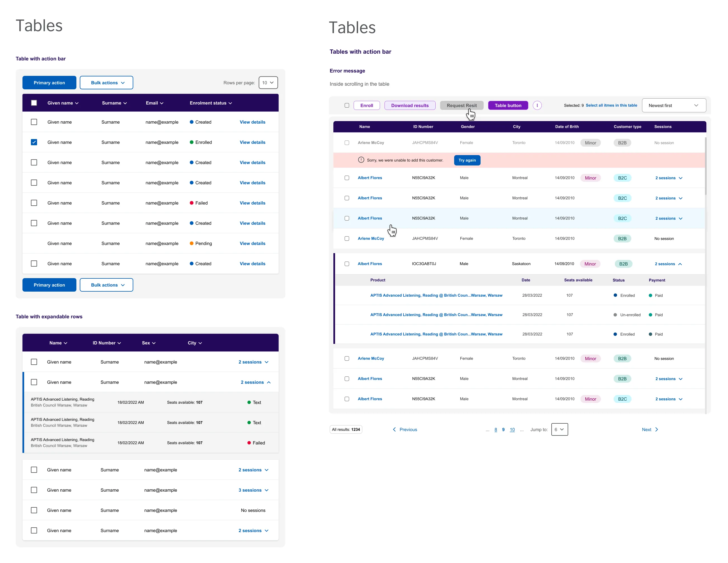Screen dimensions: 728x563
Task: Click the Enroll button
Action: click(x=367, y=105)
